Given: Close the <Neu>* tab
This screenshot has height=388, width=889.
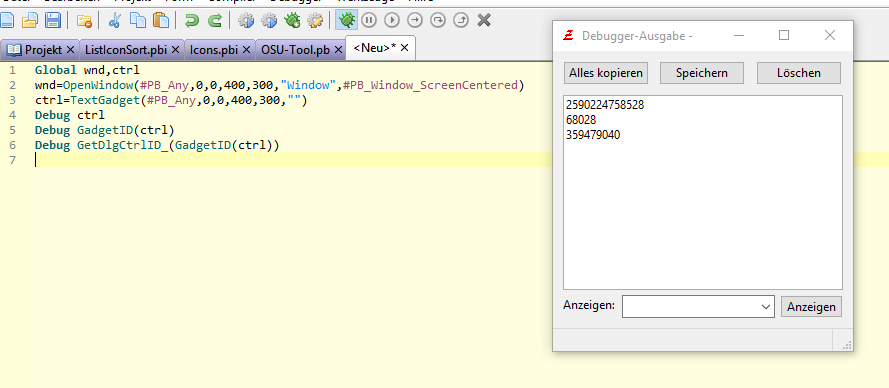Looking at the screenshot, I should point(404,48).
